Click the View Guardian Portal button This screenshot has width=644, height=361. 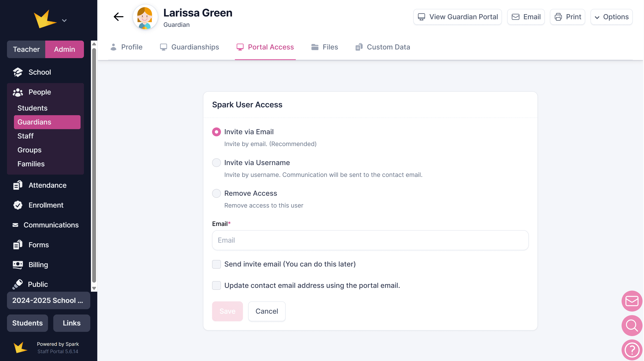458,17
